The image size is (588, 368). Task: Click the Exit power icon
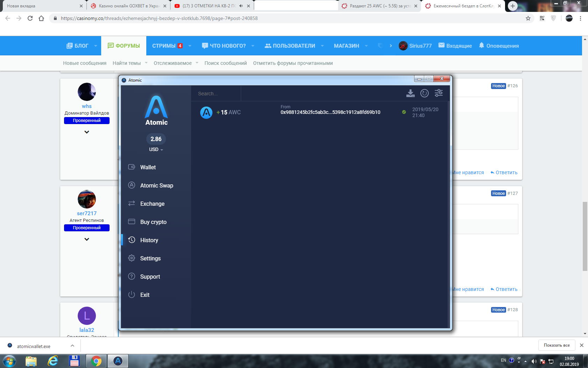point(132,294)
